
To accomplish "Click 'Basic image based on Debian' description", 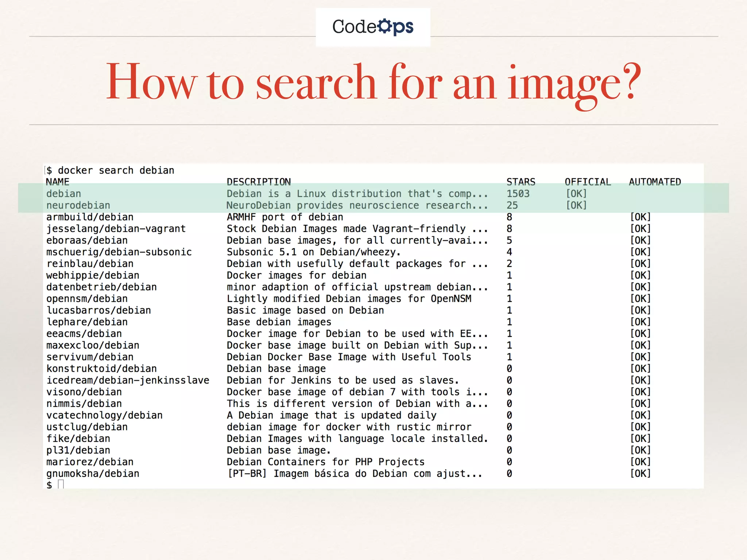I will tap(305, 310).
